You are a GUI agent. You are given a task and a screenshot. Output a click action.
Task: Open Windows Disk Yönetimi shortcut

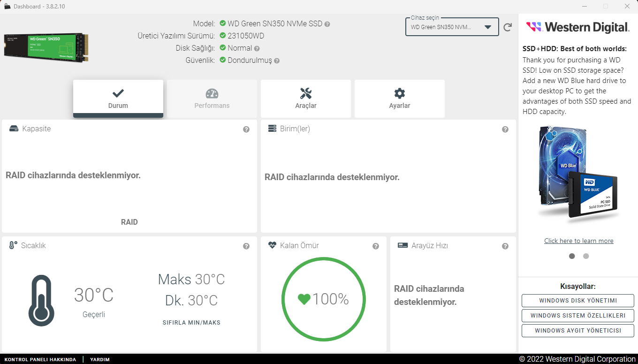(578, 301)
